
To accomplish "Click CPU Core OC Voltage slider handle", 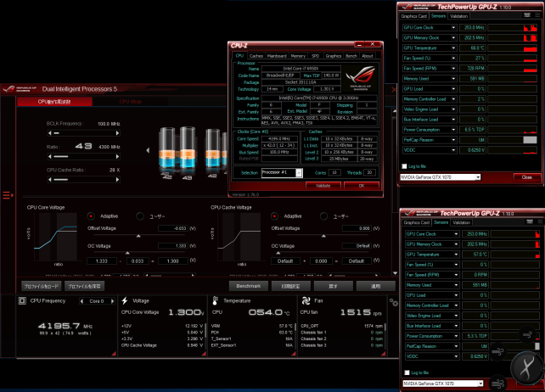I will (x=127, y=253).
